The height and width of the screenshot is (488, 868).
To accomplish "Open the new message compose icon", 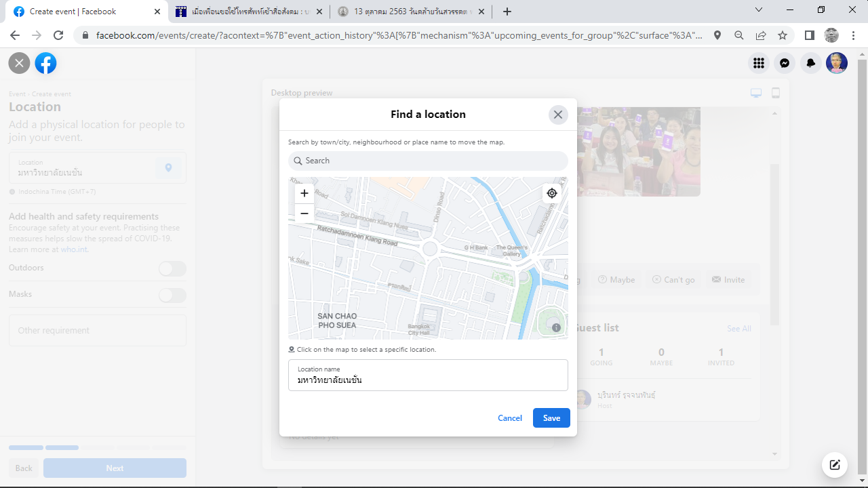I will point(835,465).
